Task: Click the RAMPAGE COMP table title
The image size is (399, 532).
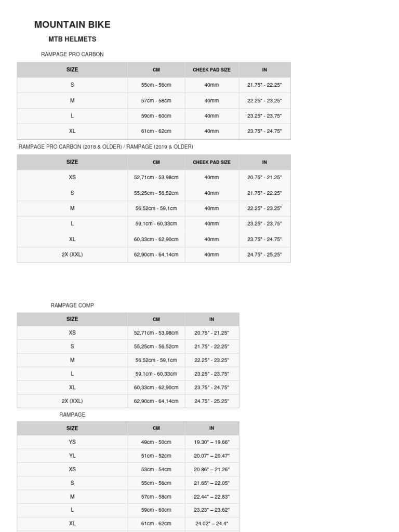Action: 72,305
